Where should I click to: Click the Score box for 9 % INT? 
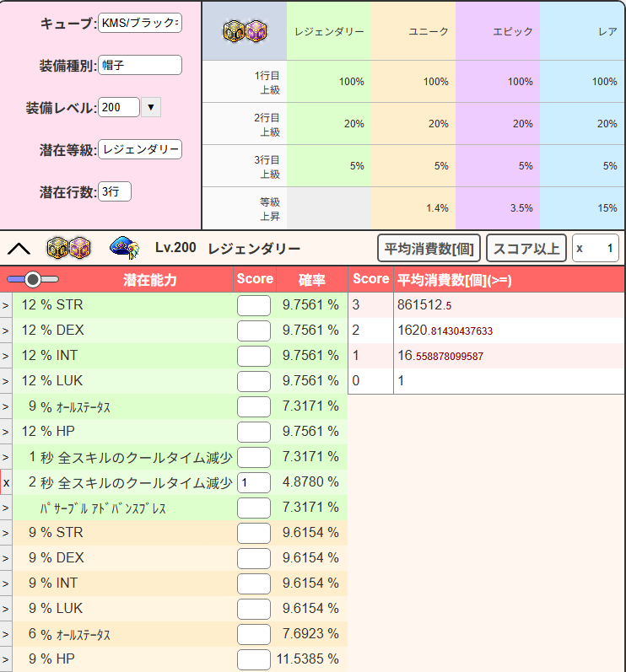(x=254, y=583)
